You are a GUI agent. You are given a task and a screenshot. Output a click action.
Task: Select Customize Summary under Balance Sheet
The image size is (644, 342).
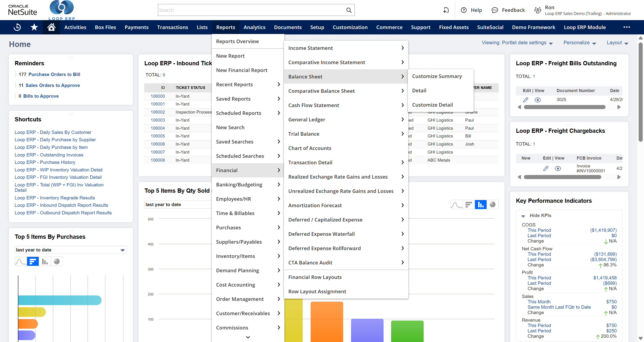(437, 76)
